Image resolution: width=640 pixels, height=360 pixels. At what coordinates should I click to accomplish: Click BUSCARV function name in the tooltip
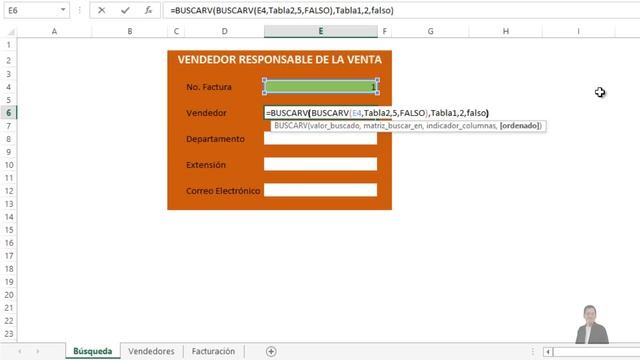tap(291, 126)
